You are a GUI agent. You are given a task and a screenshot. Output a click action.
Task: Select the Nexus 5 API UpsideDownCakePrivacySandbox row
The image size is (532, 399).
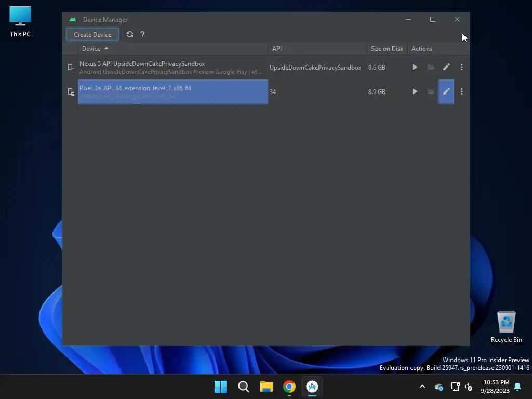[x=266, y=67]
